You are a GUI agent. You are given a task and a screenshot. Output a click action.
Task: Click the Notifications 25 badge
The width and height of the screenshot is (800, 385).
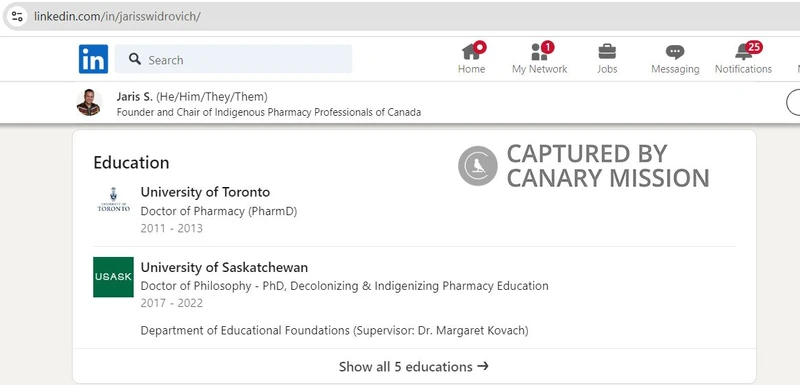point(754,47)
